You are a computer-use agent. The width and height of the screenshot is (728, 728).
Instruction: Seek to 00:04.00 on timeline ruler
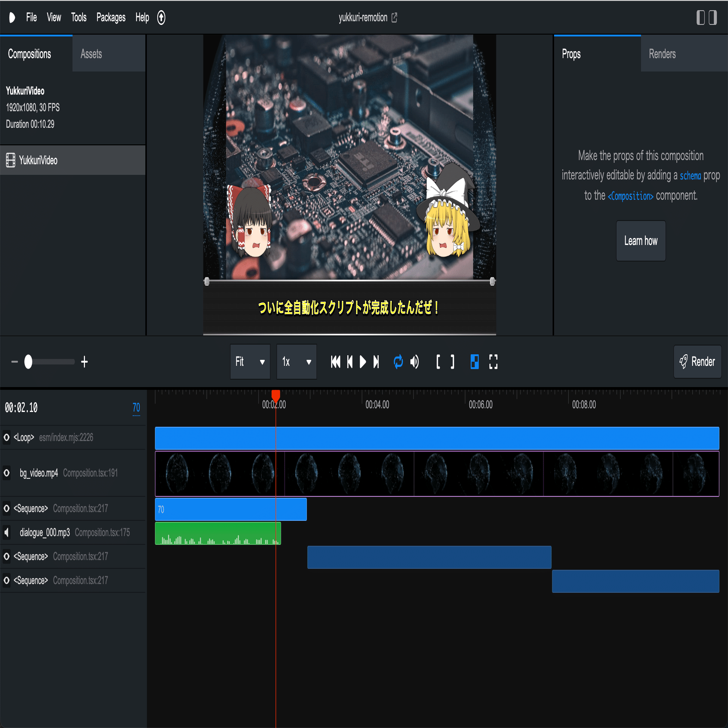coord(377,405)
